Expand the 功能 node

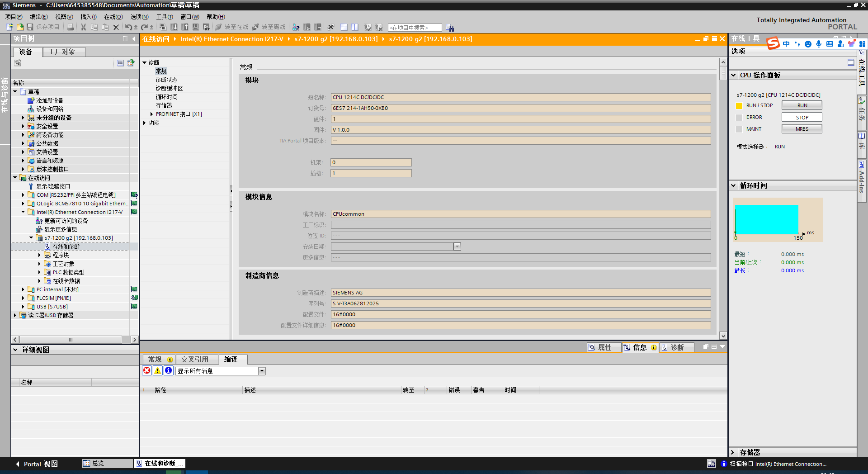pyautogui.click(x=145, y=123)
